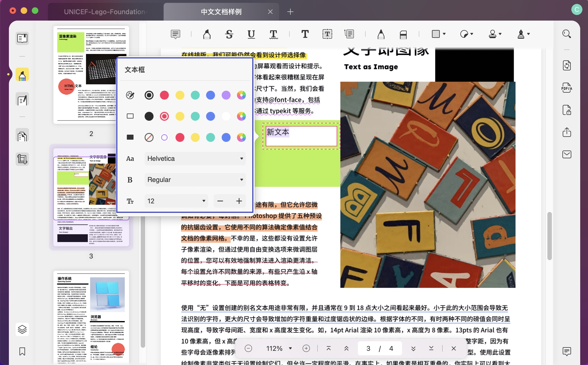Zoom in the document
The height and width of the screenshot is (365, 588).
click(x=306, y=348)
